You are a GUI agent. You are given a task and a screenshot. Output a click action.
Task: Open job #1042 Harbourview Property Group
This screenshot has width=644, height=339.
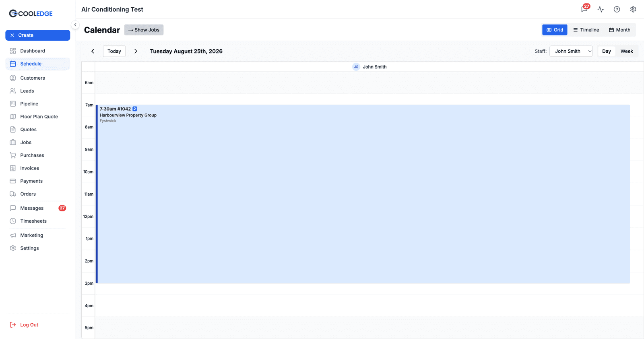pyautogui.click(x=363, y=194)
